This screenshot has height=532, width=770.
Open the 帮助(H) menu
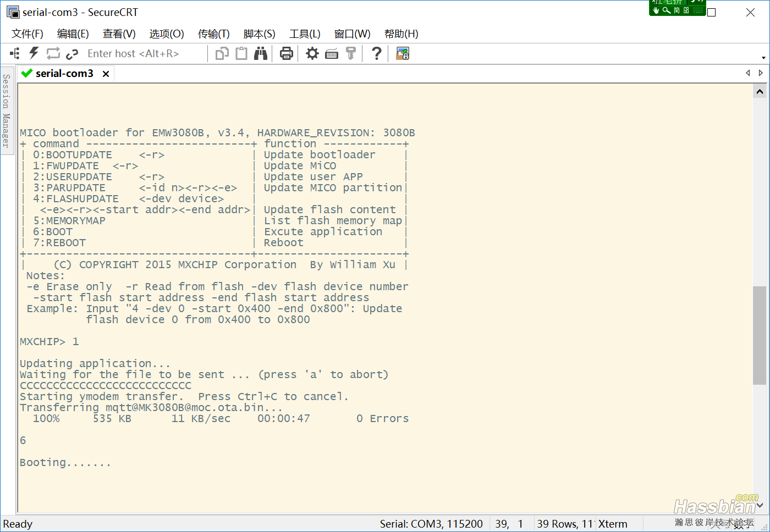click(402, 34)
